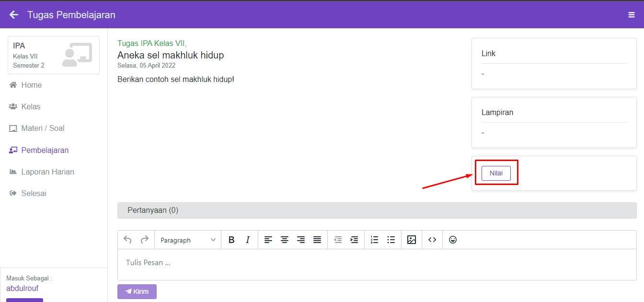The image size is (644, 302).
Task: Click the Tulis Pesan text area
Action: click(377, 263)
